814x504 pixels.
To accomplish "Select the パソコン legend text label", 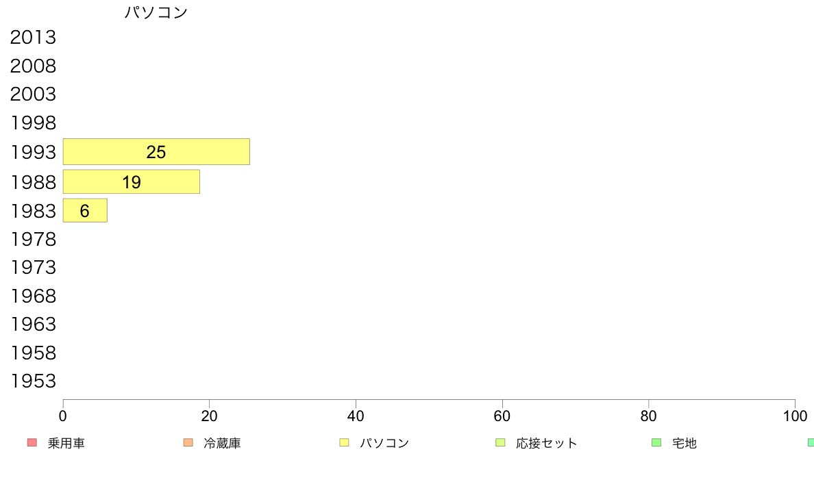I will click(384, 443).
